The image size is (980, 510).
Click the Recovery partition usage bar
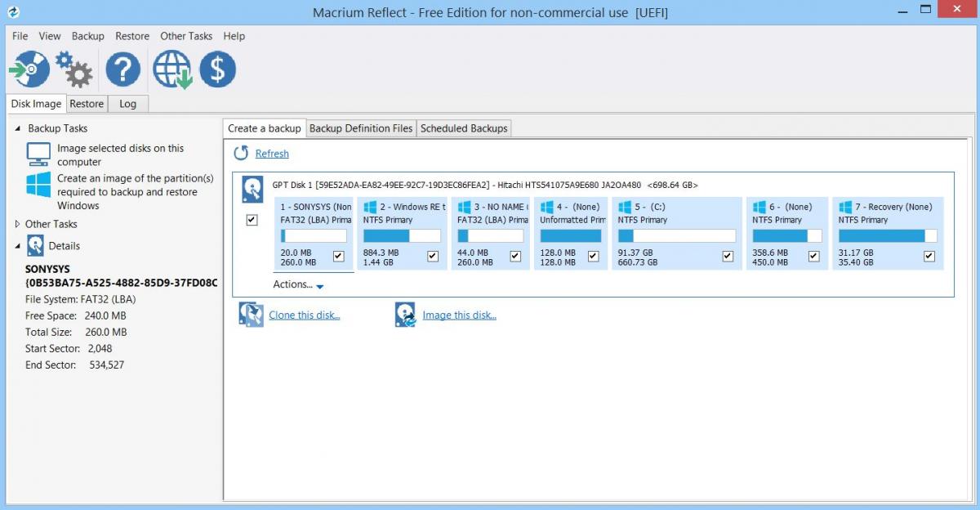(887, 236)
